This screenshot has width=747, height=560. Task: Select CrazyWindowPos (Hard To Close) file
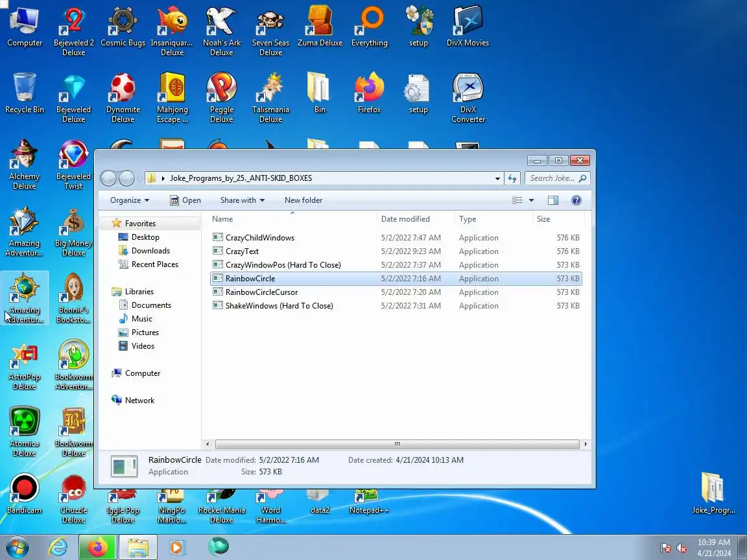point(396,264)
